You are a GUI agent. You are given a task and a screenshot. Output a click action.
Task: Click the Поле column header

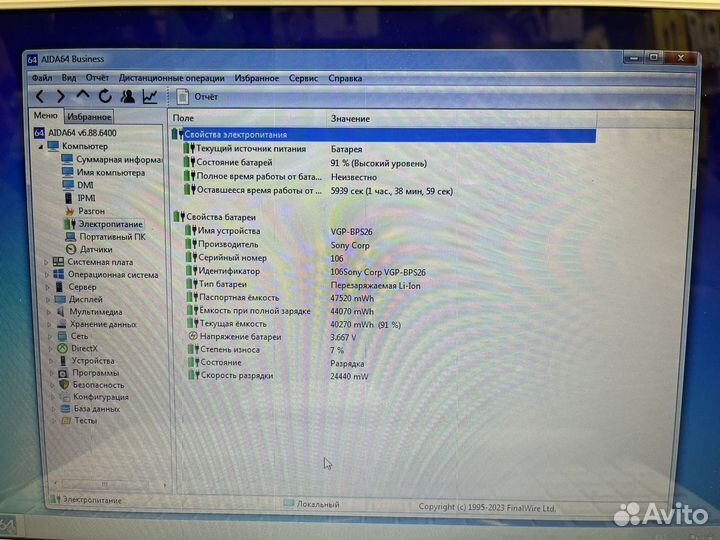pyautogui.click(x=248, y=118)
